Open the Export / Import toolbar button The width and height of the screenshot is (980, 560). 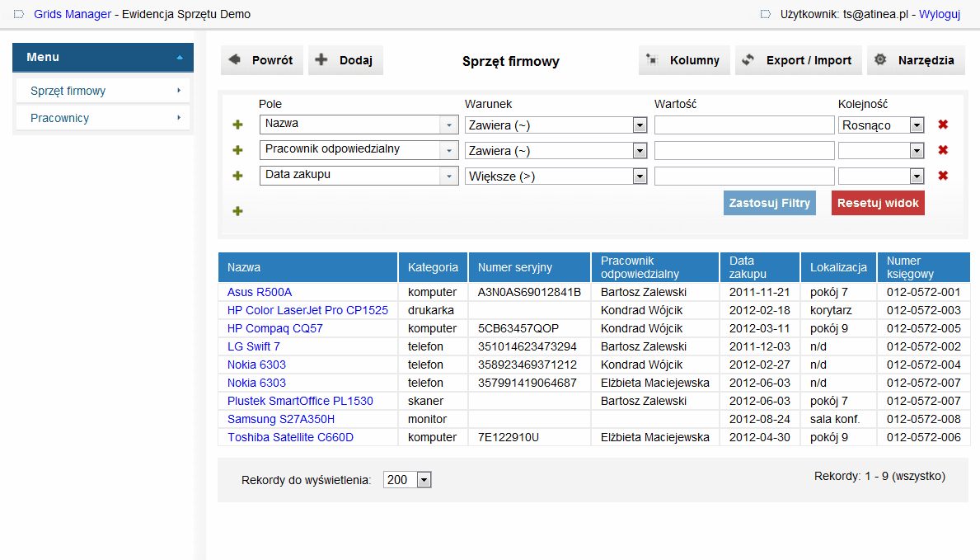pos(798,60)
